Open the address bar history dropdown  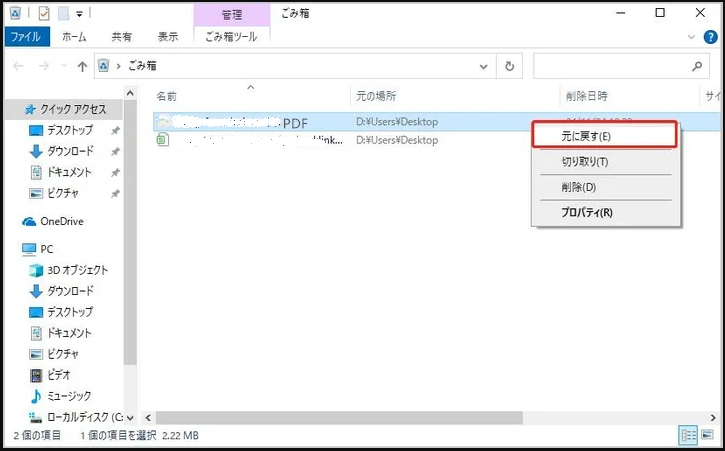click(483, 67)
